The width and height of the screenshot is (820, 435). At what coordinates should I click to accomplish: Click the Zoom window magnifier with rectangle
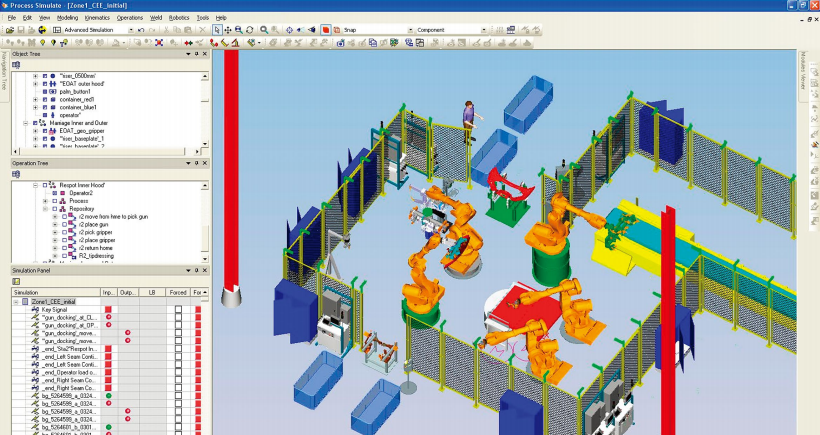(238, 30)
